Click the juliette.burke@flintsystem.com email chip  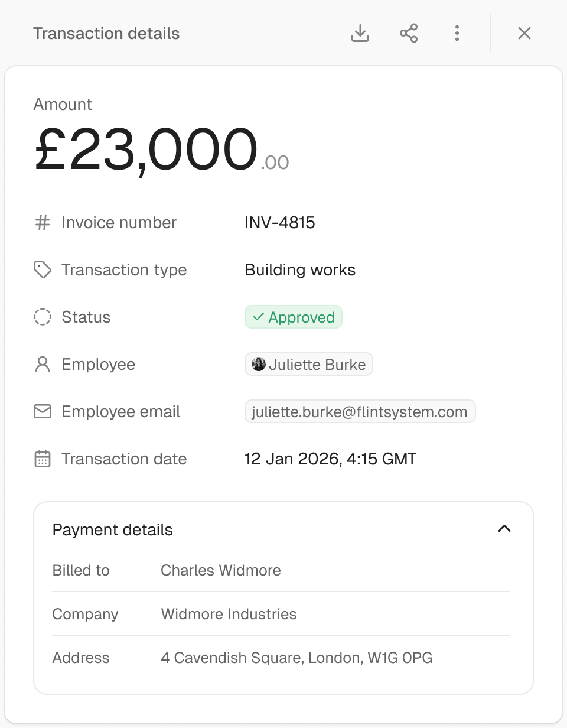tap(360, 412)
